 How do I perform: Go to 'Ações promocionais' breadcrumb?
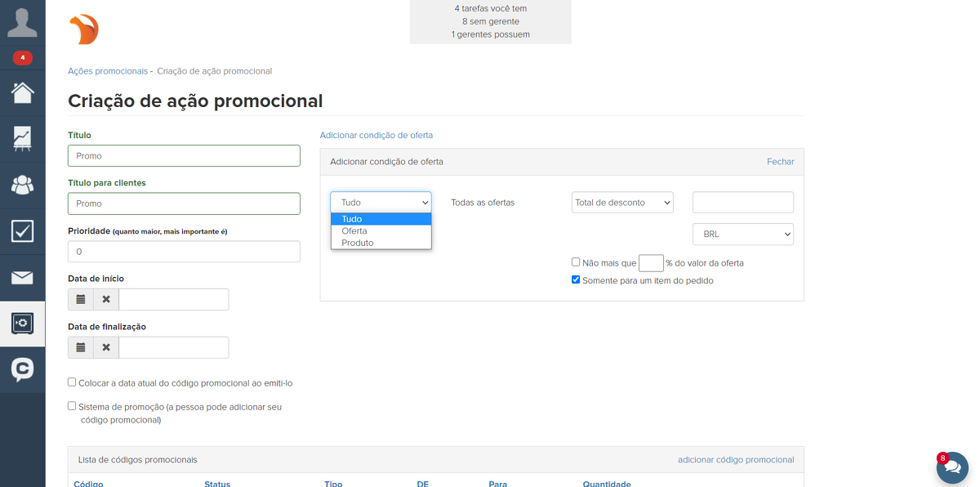(x=108, y=71)
